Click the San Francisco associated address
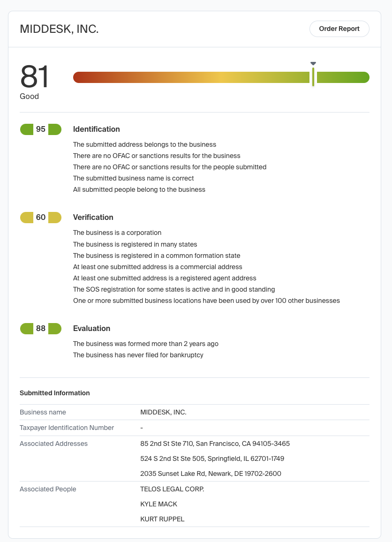The height and width of the screenshot is (542, 392). 215,444
